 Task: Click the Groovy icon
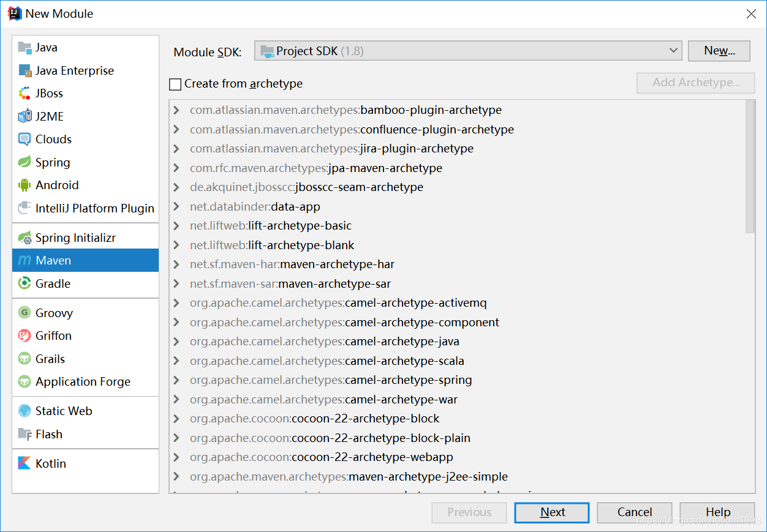click(25, 313)
